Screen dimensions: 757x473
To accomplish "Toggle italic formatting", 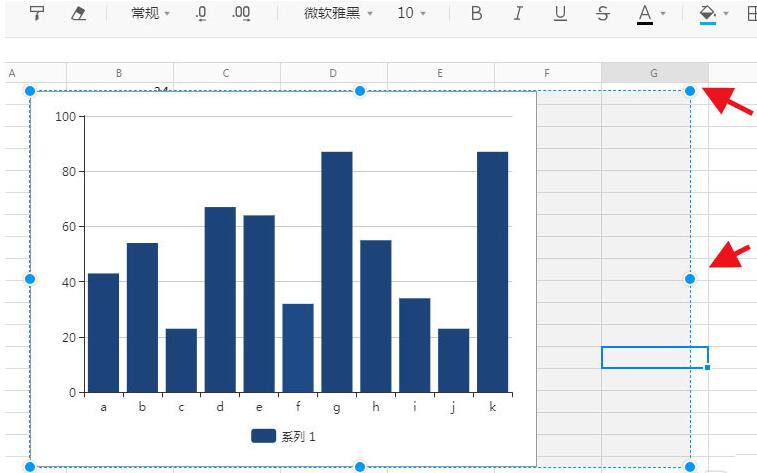I will pyautogui.click(x=518, y=13).
